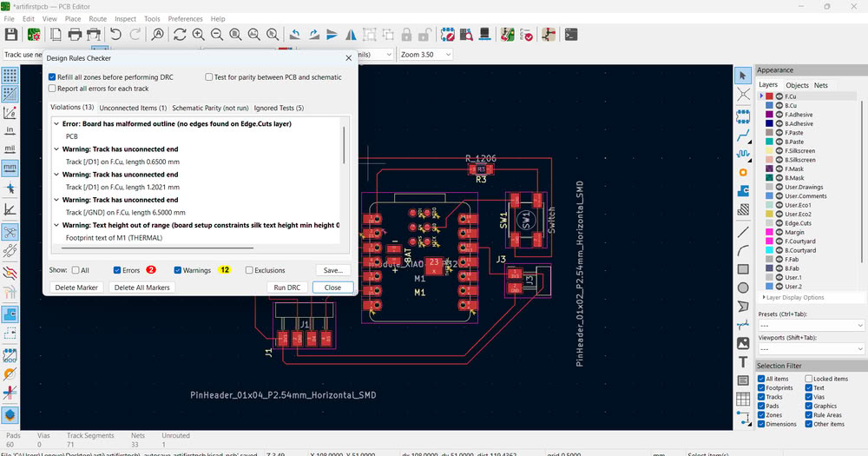Open the Inspect menu
The width and height of the screenshot is (868, 456).
coord(126,18)
